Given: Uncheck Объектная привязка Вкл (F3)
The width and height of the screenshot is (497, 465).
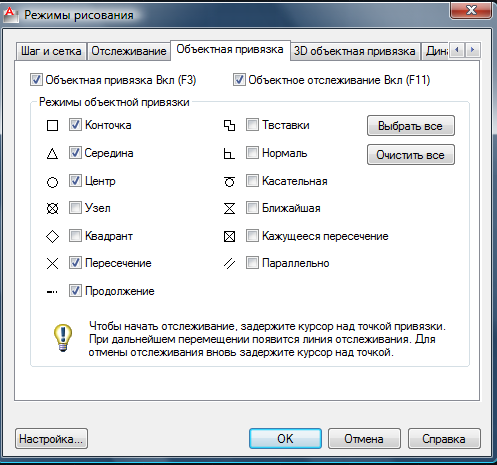Looking at the screenshot, I should [x=36, y=80].
